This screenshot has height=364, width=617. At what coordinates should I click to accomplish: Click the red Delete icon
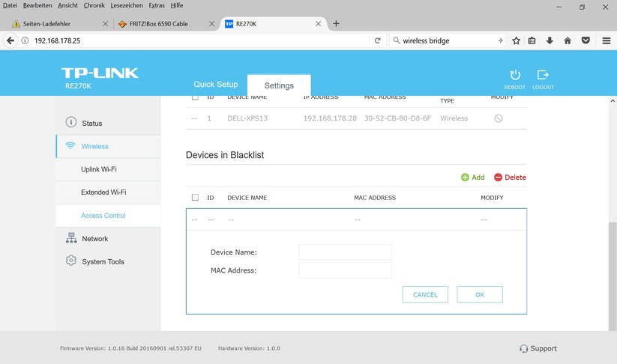(498, 178)
